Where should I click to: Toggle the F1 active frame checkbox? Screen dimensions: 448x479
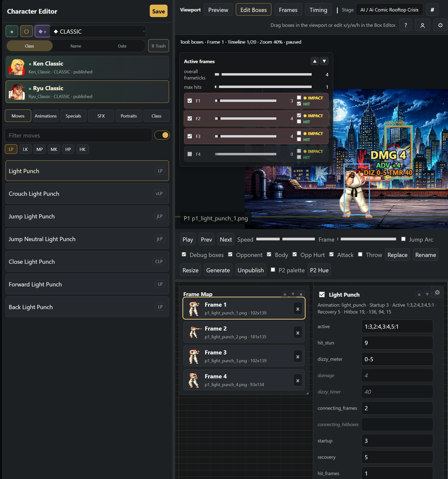(190, 101)
